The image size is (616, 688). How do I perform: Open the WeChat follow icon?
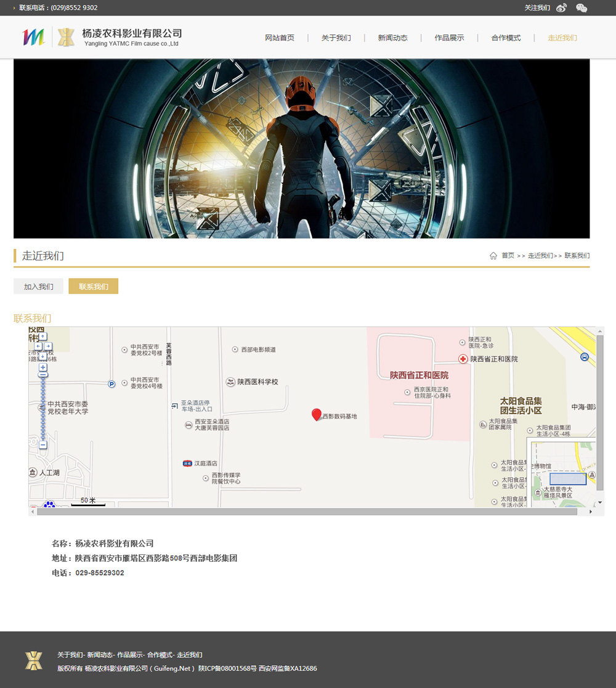coord(581,8)
